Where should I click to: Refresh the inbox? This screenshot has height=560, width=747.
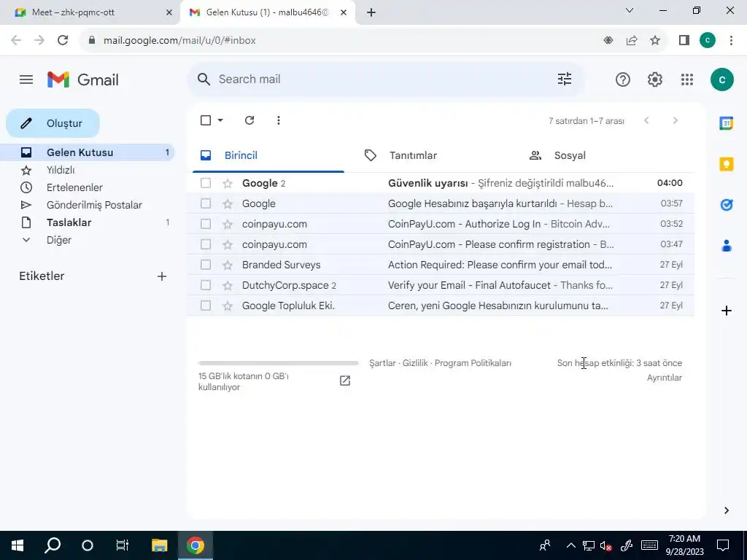coord(249,120)
